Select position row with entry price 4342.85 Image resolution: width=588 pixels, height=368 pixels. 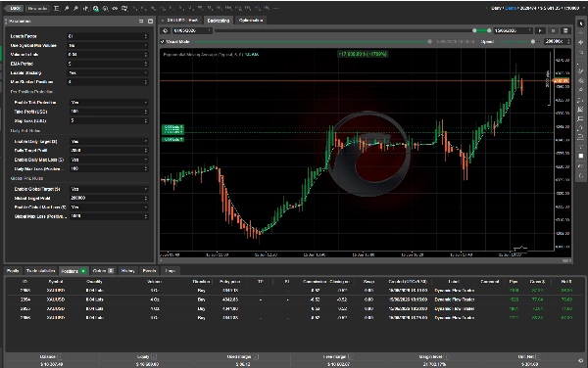[x=294, y=299]
